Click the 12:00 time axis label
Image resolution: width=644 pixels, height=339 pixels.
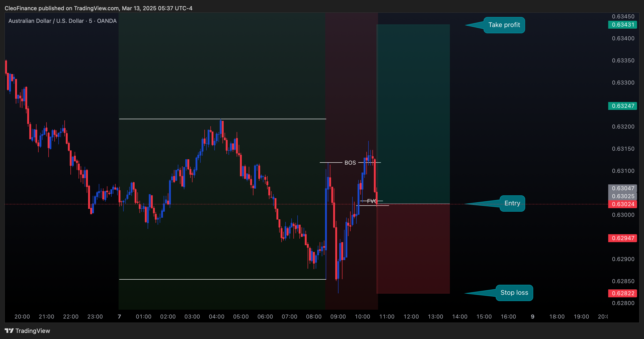[x=411, y=317]
